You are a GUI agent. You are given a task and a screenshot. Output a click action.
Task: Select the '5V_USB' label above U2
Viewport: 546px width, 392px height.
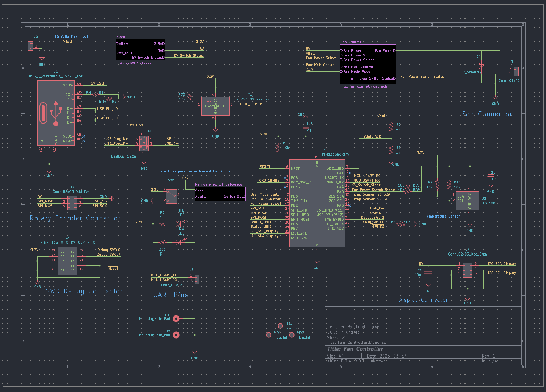click(136, 125)
